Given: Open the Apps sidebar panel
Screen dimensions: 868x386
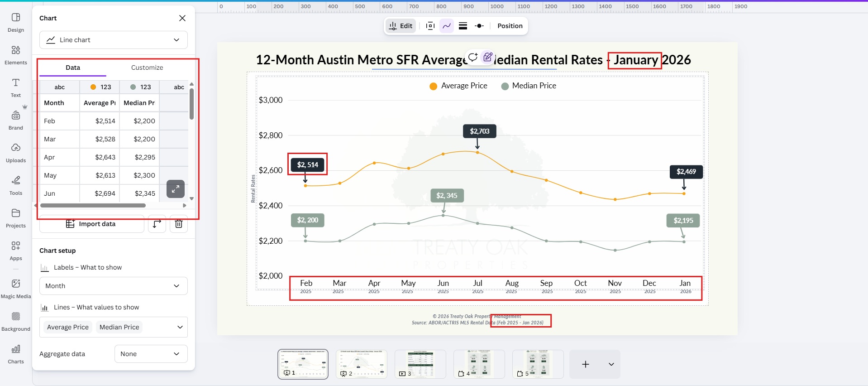Looking at the screenshot, I should tap(16, 251).
